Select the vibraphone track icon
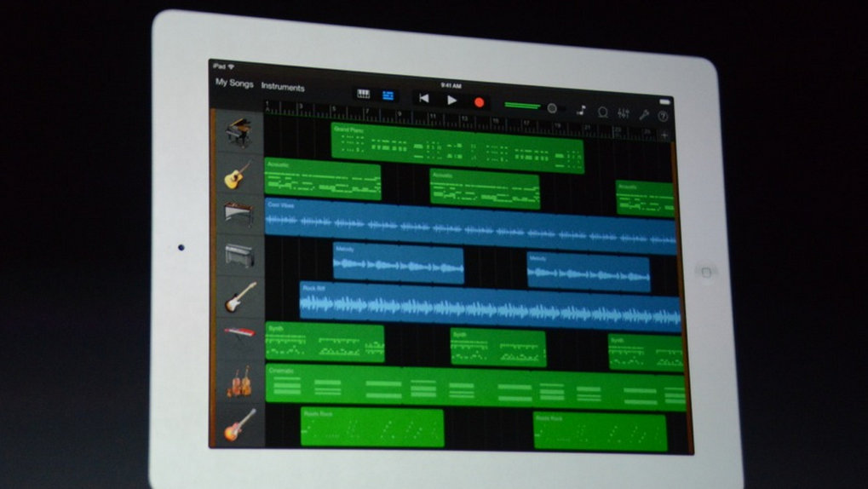 238,214
